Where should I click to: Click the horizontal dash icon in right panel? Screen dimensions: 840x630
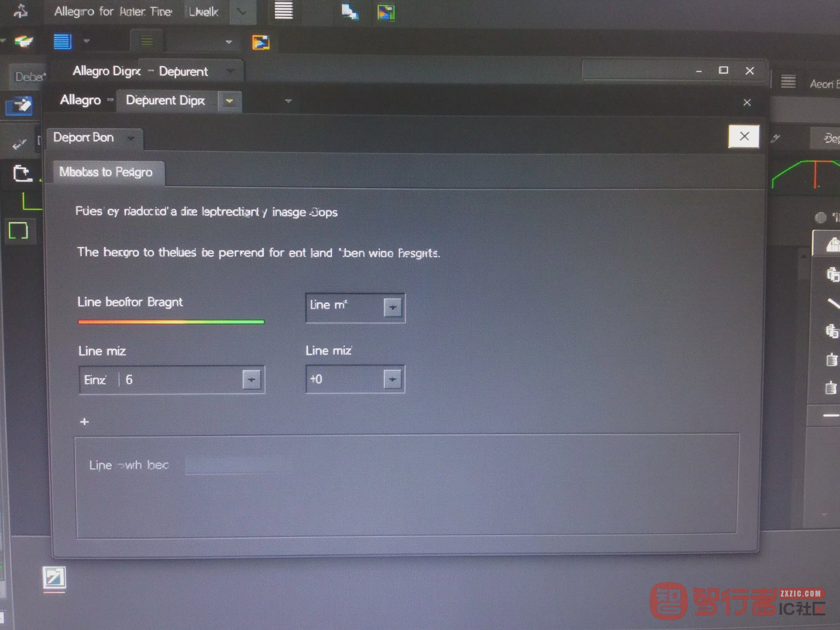pyautogui.click(x=831, y=416)
